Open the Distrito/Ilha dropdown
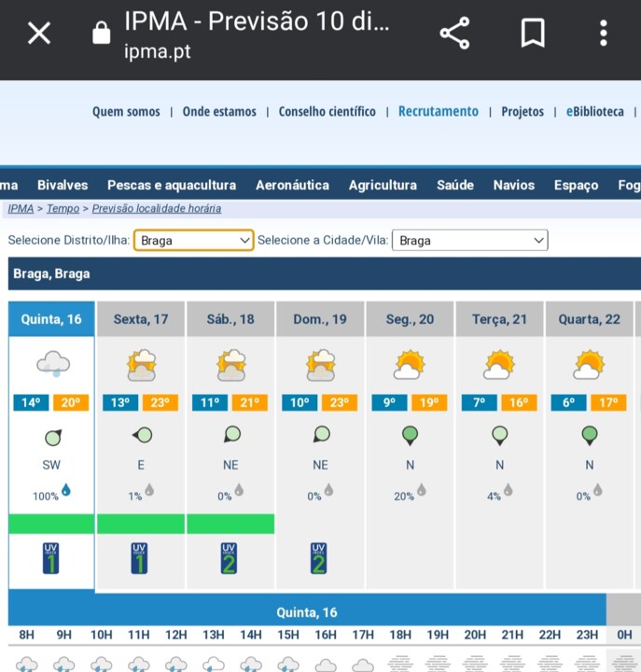The width and height of the screenshot is (641, 672). [194, 240]
